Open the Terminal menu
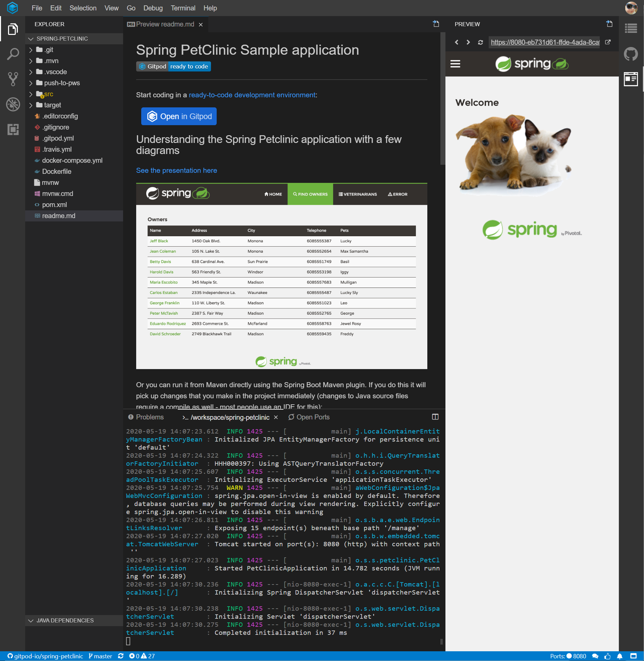The height and width of the screenshot is (661, 644). click(x=183, y=8)
